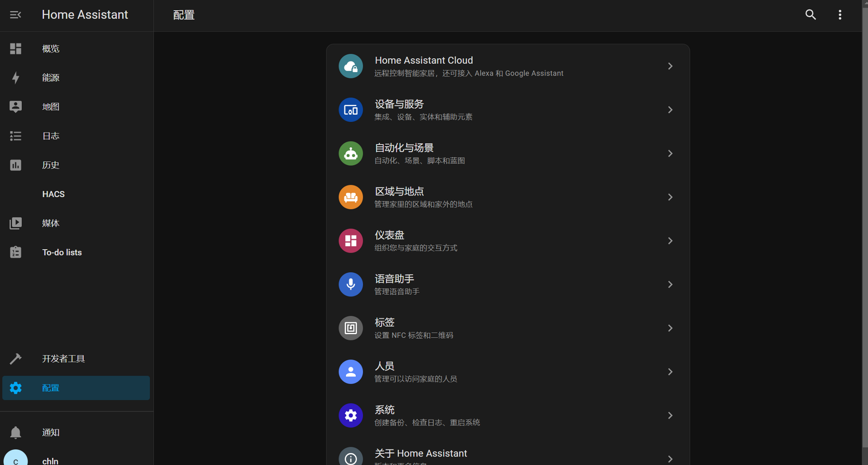
Task: Open 媒体 in the sidebar
Action: click(76, 223)
